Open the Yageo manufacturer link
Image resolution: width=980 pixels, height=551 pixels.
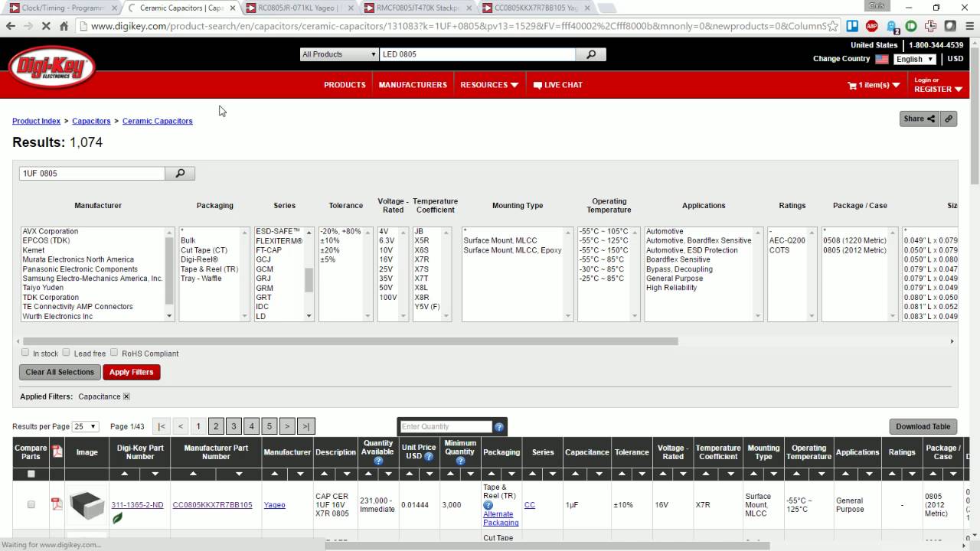(x=275, y=505)
